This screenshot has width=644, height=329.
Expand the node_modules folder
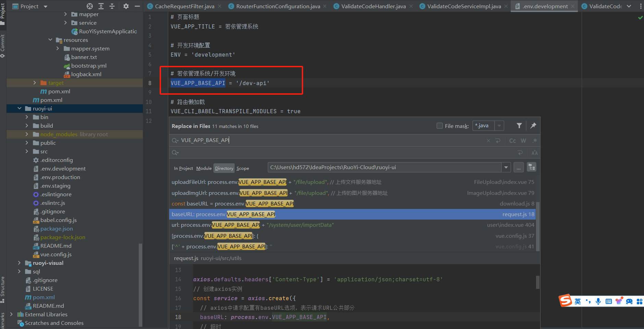27,134
